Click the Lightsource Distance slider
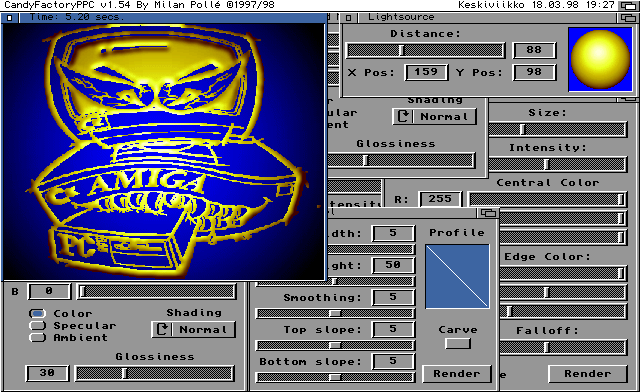This screenshot has height=392, width=640. point(426,50)
